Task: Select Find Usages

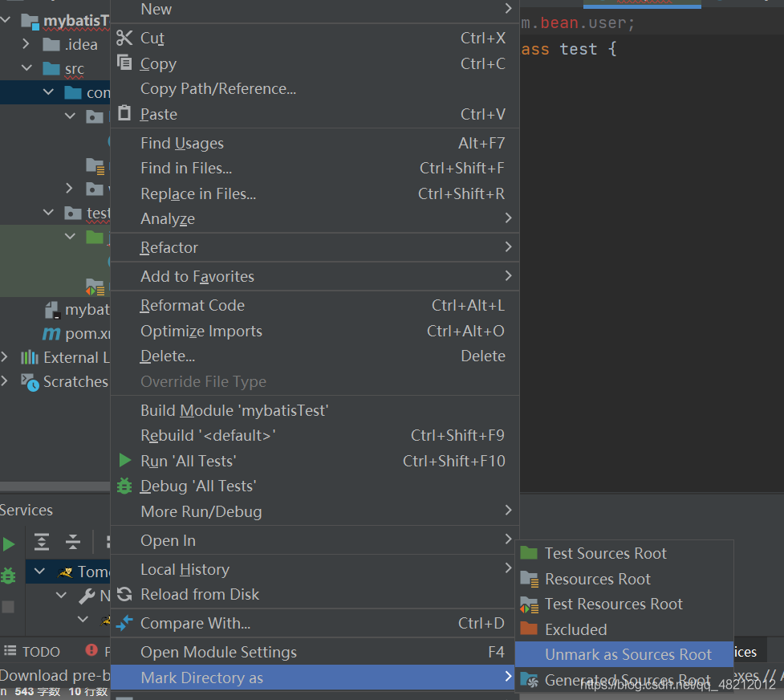Action: [315, 143]
